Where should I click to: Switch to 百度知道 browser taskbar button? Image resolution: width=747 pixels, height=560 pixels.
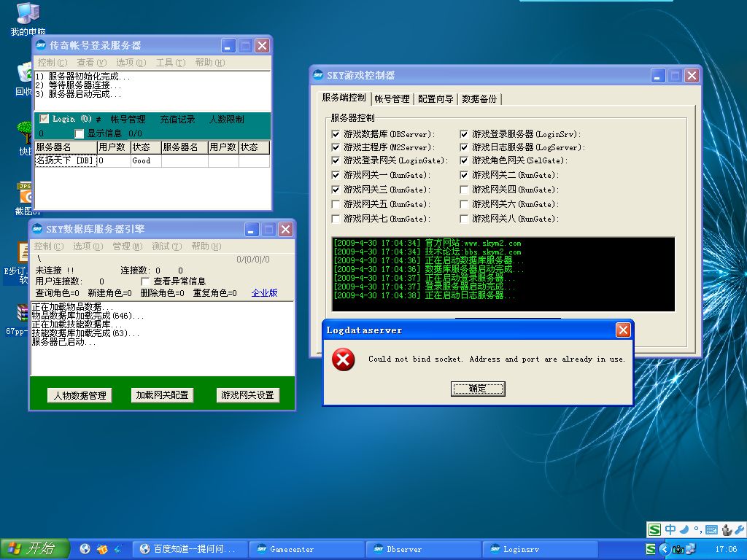[190, 549]
